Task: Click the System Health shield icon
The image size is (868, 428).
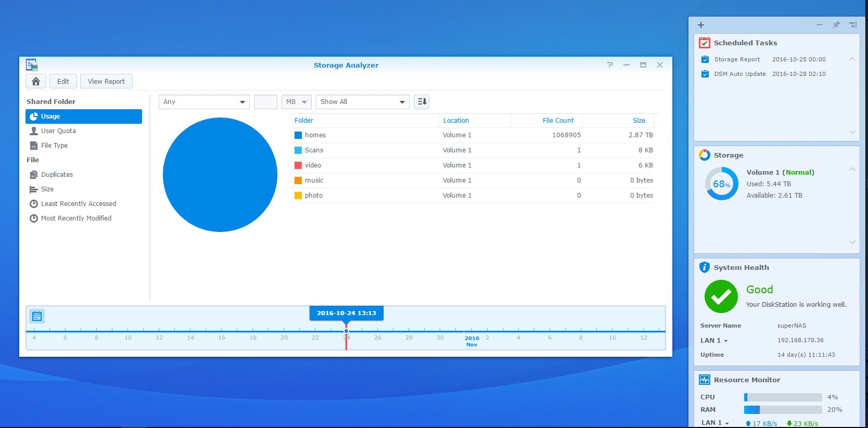Action: pyautogui.click(x=705, y=267)
